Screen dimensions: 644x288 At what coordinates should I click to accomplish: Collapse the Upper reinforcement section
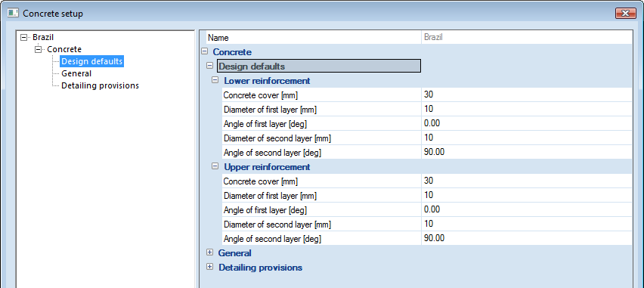(215, 166)
